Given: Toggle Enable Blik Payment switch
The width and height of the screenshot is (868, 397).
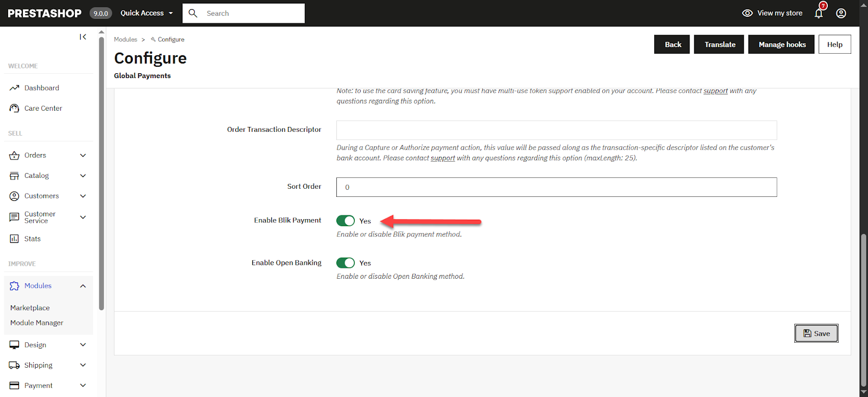Looking at the screenshot, I should tap(346, 221).
